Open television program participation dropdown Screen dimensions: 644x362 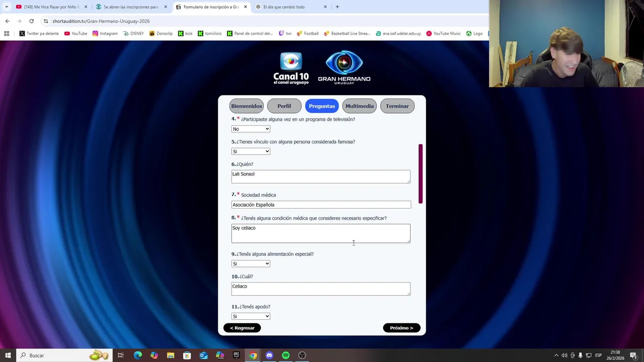tap(251, 129)
